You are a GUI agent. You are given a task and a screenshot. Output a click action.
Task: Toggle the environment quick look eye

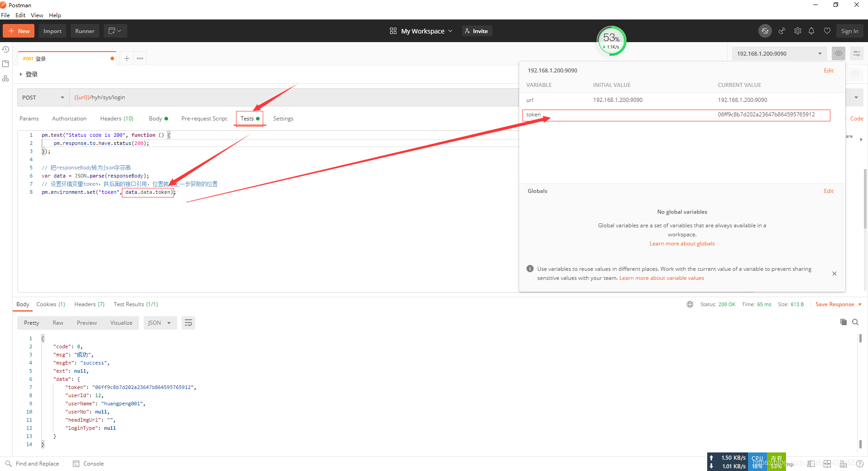(x=839, y=53)
